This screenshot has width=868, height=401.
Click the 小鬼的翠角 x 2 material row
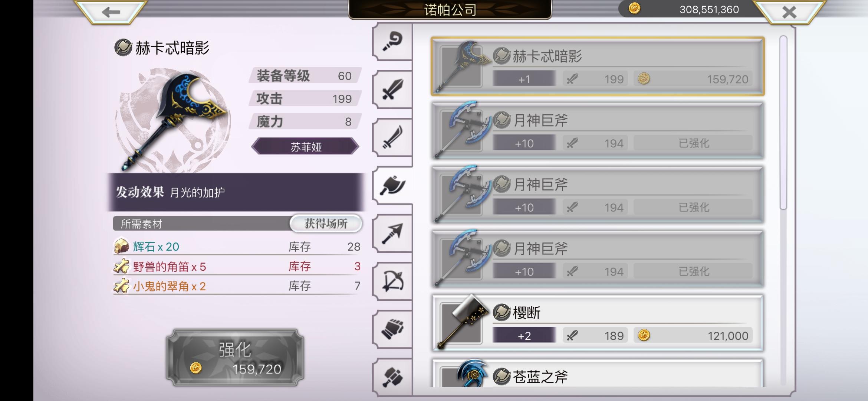coord(237,286)
